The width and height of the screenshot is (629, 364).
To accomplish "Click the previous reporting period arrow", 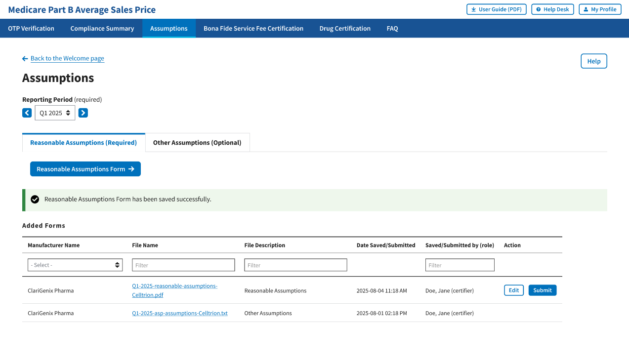I will coord(27,113).
